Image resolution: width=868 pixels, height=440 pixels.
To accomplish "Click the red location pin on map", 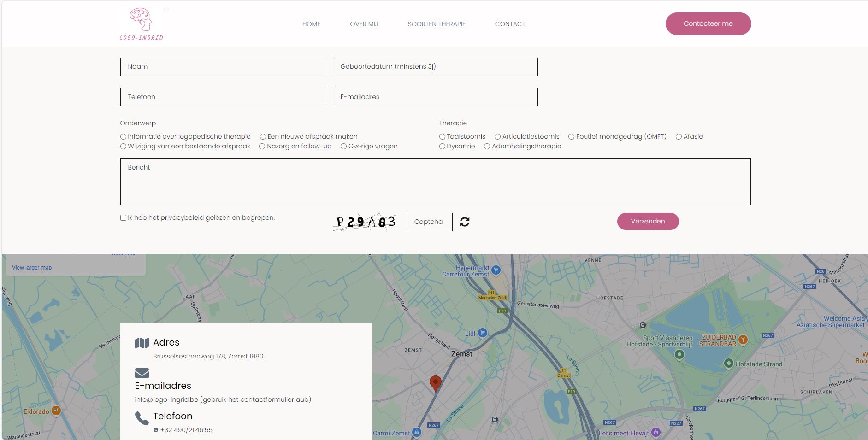I will coord(435,383).
